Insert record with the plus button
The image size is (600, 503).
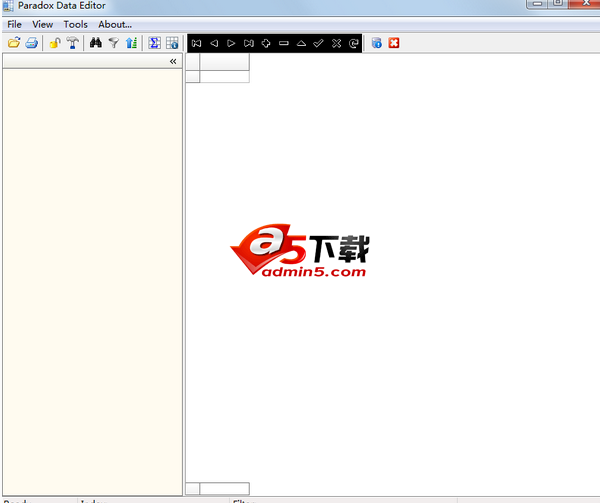point(266,43)
